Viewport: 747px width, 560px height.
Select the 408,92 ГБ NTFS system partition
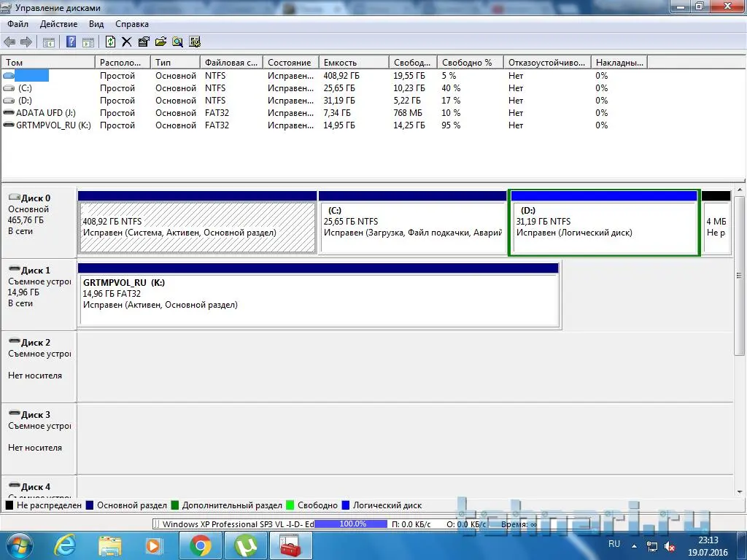click(198, 222)
